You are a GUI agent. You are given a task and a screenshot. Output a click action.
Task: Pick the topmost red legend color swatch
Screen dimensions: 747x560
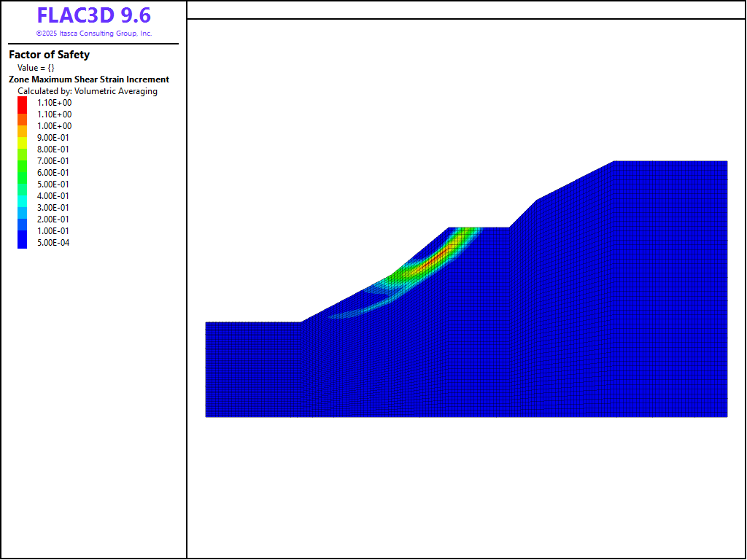(x=22, y=103)
